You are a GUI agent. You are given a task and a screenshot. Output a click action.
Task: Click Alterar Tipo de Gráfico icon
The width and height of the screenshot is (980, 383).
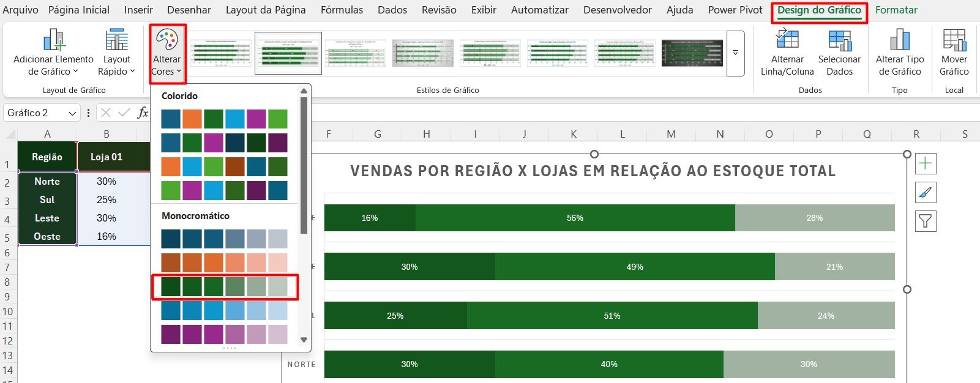tap(899, 40)
